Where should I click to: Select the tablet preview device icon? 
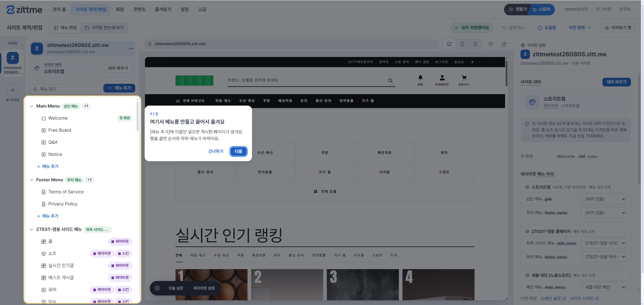462,44
